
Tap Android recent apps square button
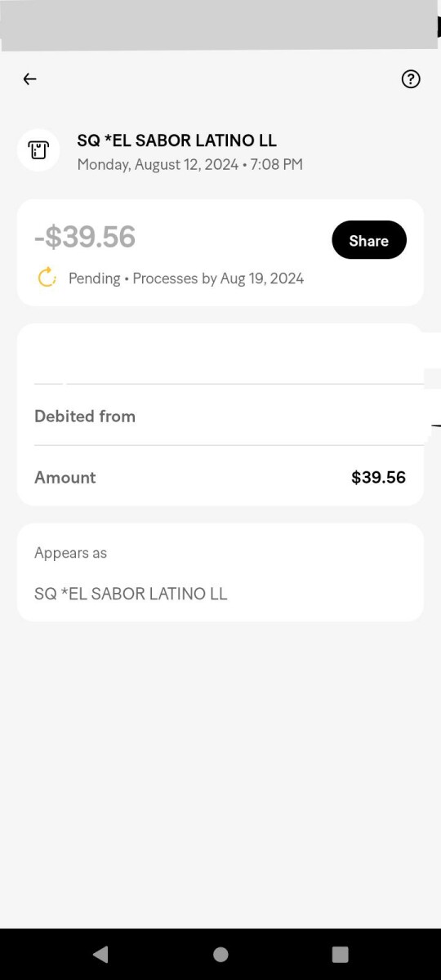(x=341, y=954)
